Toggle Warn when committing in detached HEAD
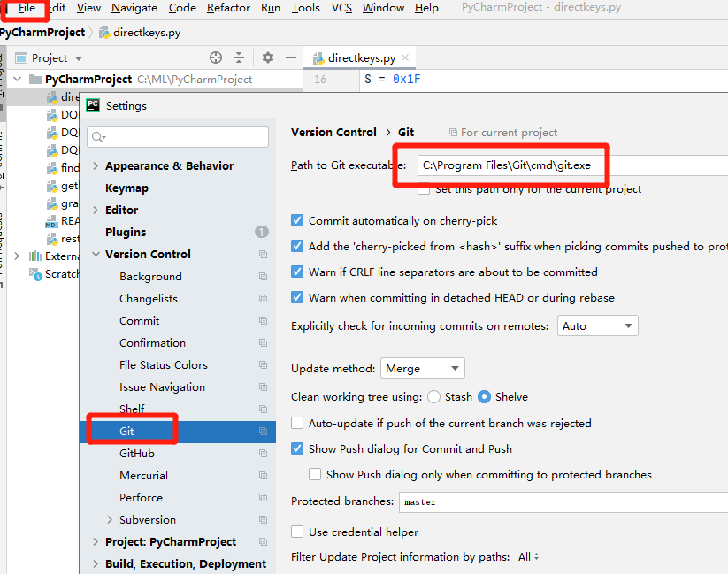 [x=297, y=297]
